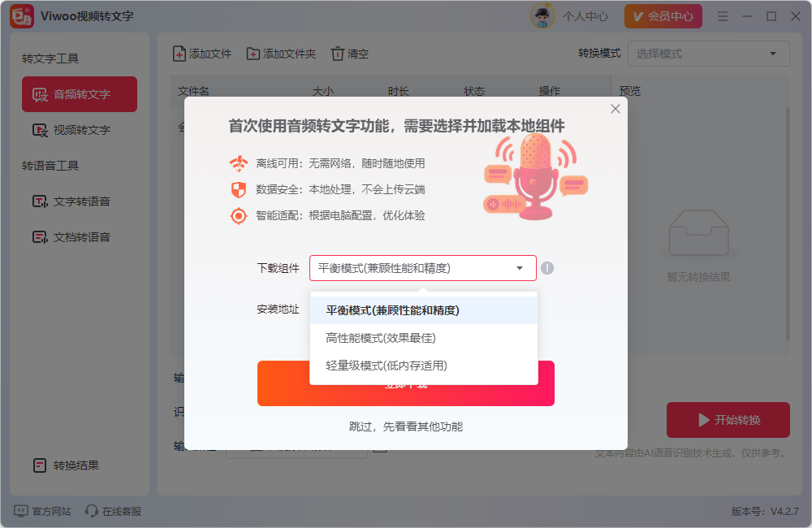This screenshot has height=528, width=812.
Task: Click 跳过，先看看其他功能 link
Action: coord(406,426)
